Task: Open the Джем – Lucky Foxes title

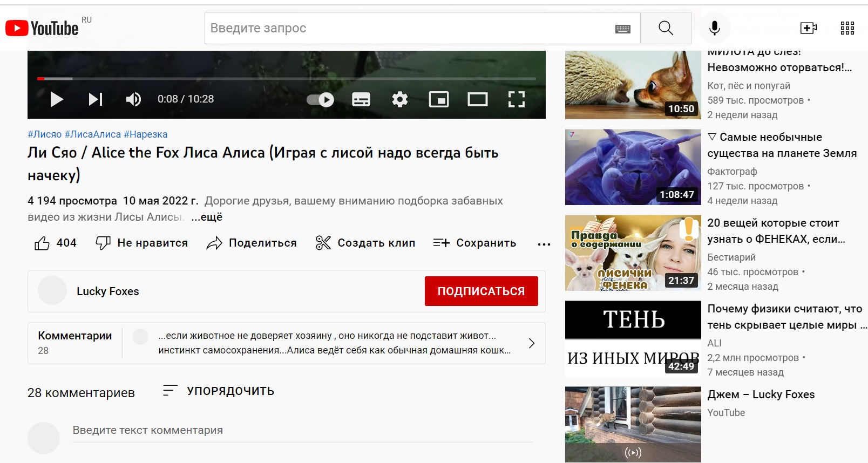Action: (x=761, y=394)
